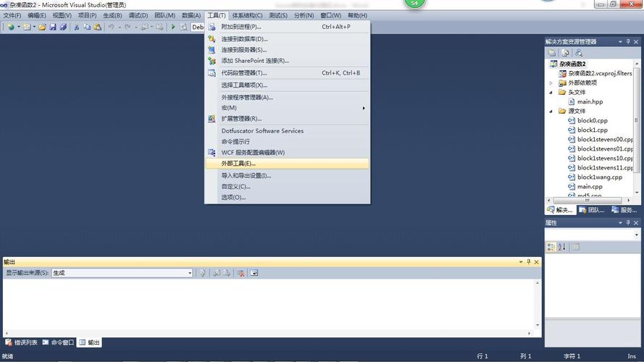The image size is (644, 362).
Task: Click the Alphabetical sort button in Properties
Action: pos(562,247)
